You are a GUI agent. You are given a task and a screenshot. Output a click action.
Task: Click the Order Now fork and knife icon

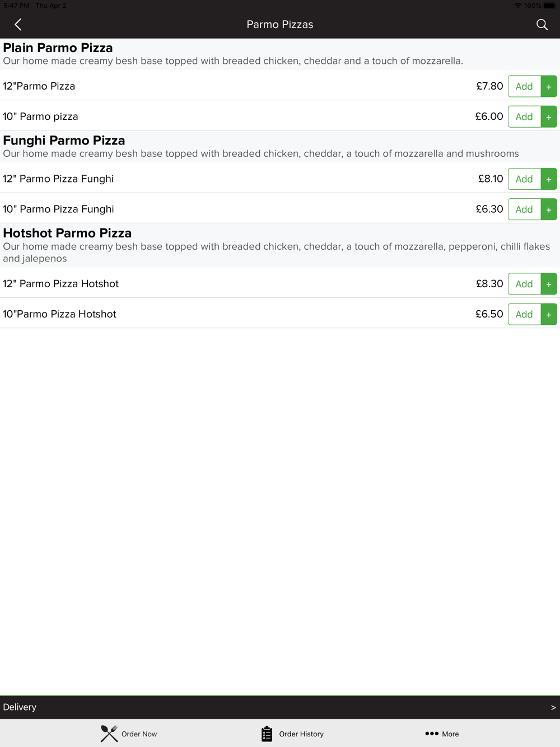coord(109,734)
